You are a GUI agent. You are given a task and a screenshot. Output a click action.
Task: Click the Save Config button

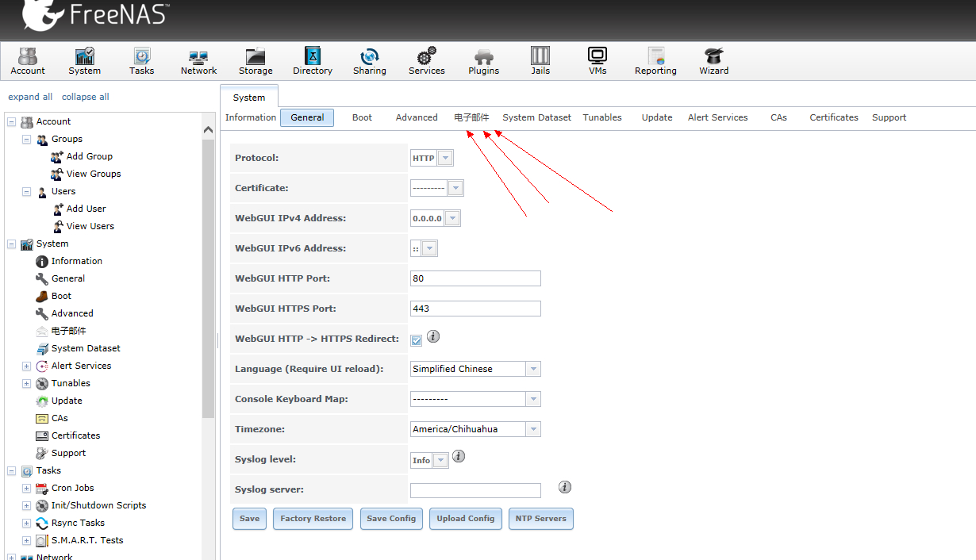(x=391, y=519)
